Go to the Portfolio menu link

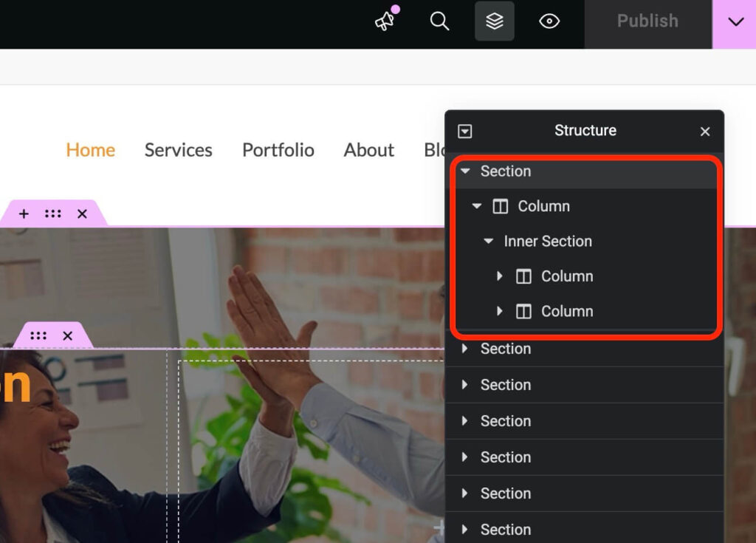[278, 150]
